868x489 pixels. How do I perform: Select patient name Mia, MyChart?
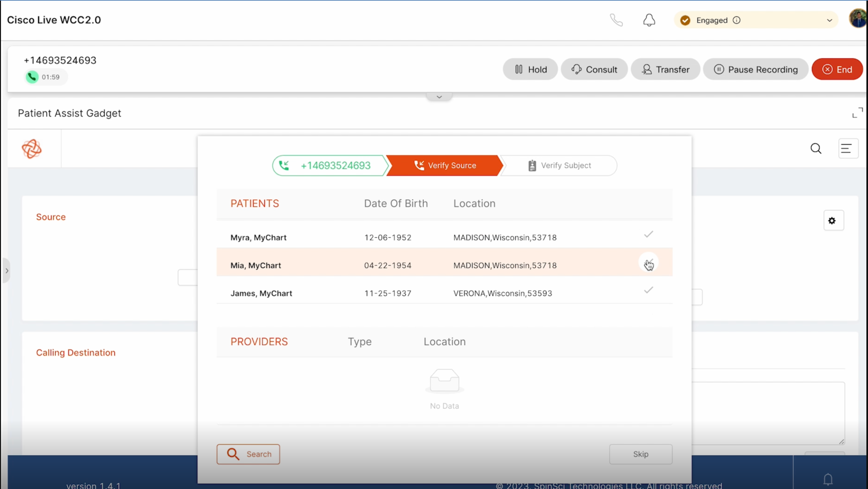pyautogui.click(x=256, y=265)
